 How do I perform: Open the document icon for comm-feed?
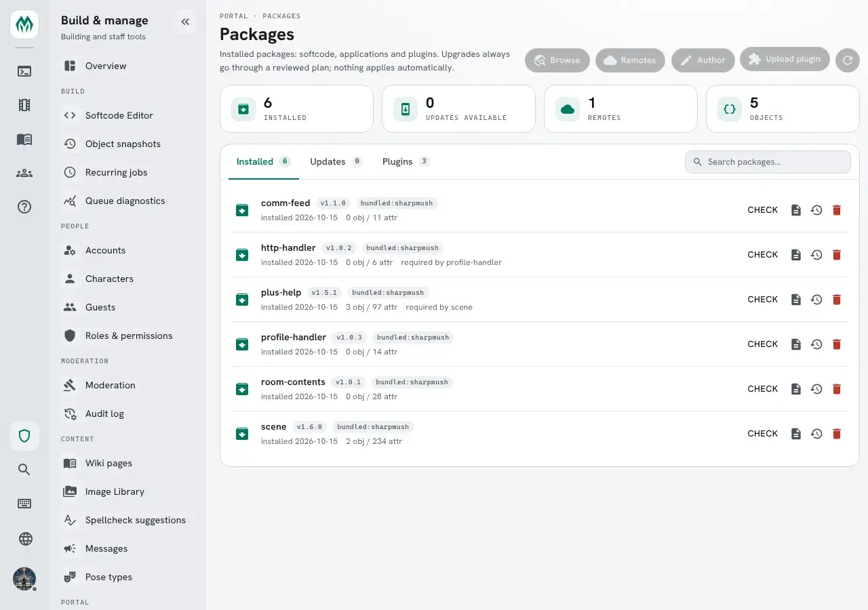[796, 210]
